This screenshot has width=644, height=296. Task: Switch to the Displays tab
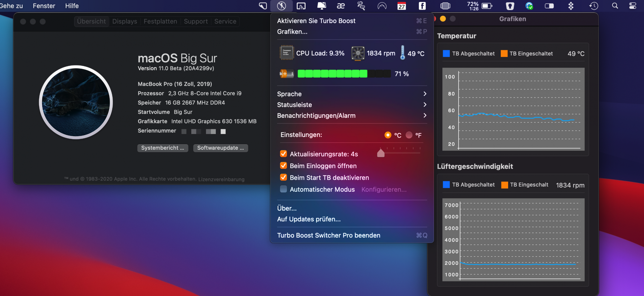(125, 21)
